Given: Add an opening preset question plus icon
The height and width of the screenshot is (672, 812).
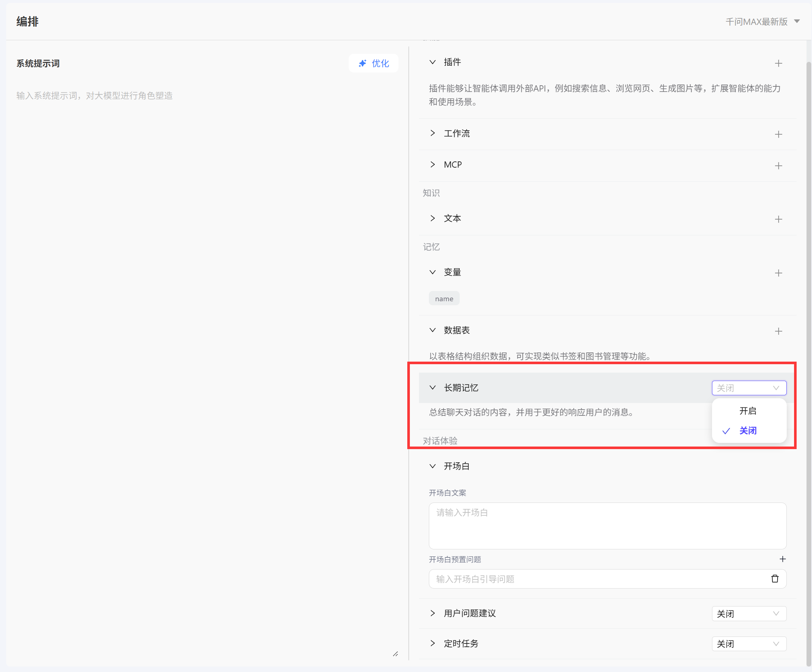Looking at the screenshot, I should tap(782, 559).
